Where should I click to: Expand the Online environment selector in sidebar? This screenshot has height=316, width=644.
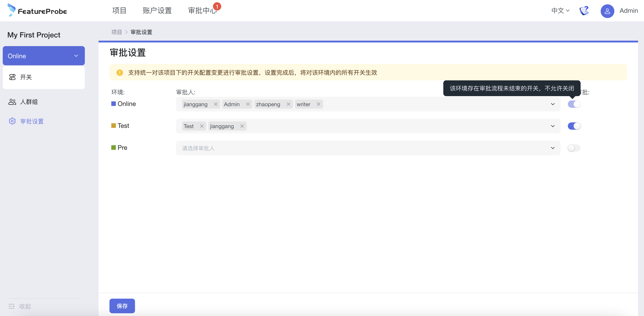[x=76, y=56]
